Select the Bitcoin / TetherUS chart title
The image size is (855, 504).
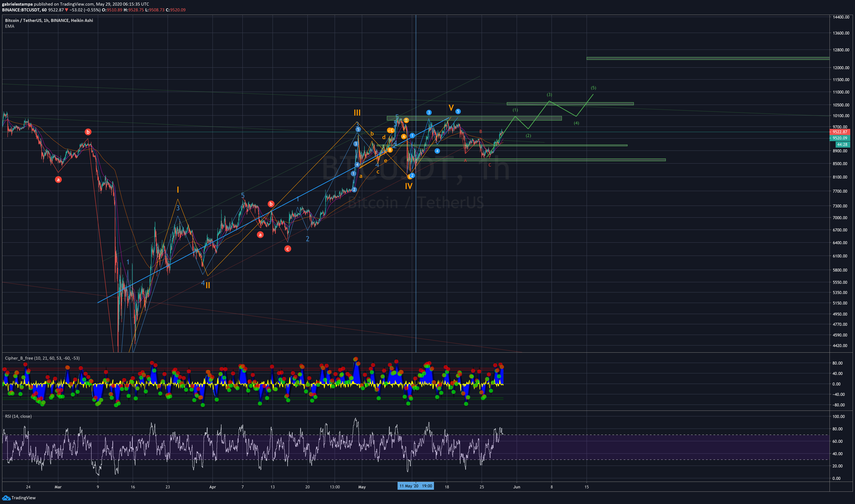(x=49, y=20)
